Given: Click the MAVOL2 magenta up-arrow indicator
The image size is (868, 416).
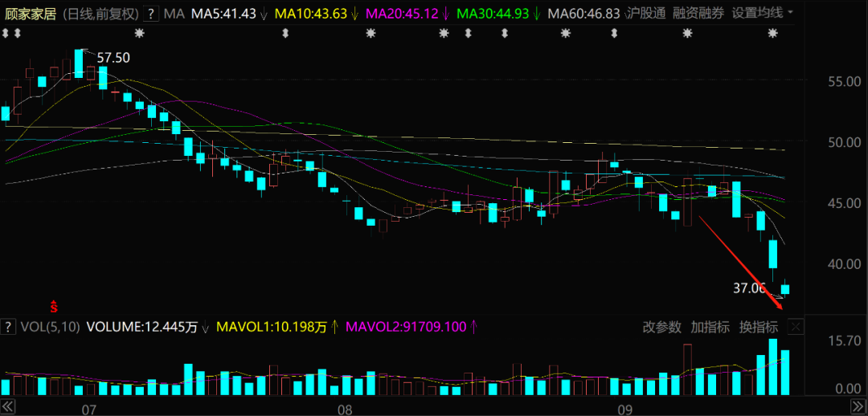Looking at the screenshot, I should point(474,327).
